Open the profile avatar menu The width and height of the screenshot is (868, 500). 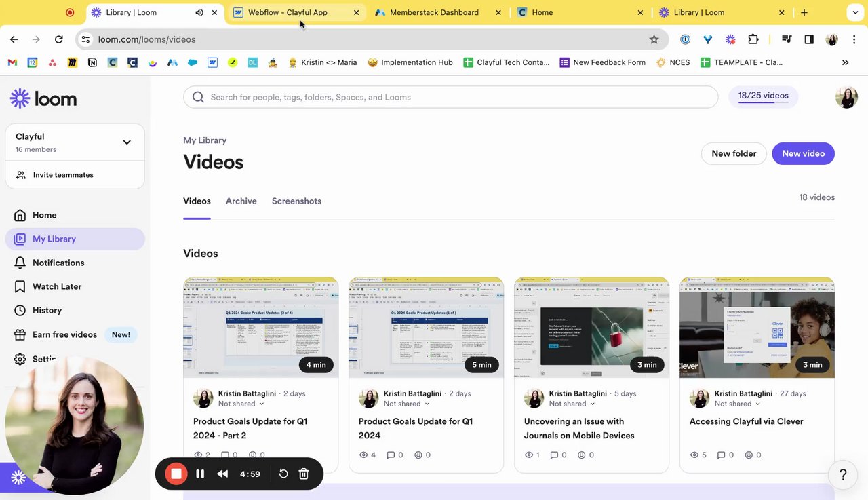click(846, 97)
